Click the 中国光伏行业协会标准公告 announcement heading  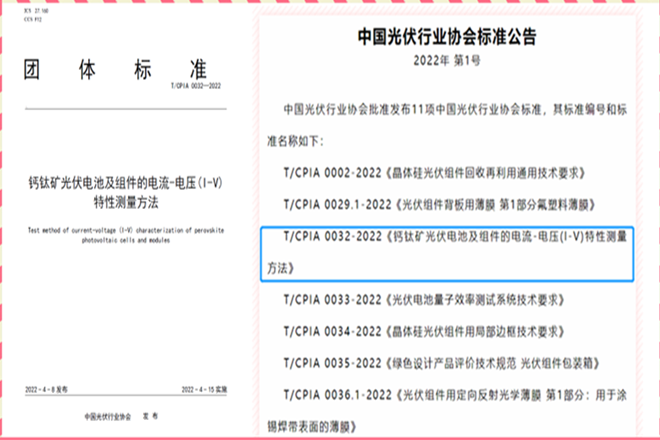[x=447, y=37]
